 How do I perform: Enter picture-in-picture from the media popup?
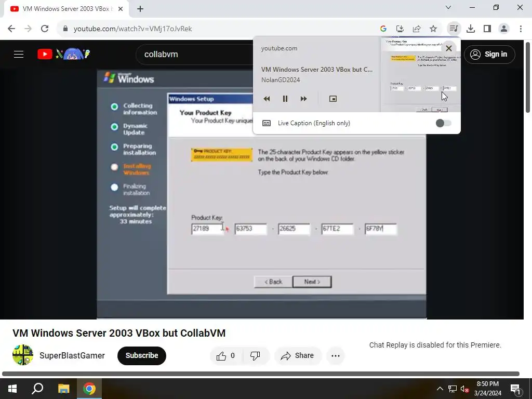[333, 99]
